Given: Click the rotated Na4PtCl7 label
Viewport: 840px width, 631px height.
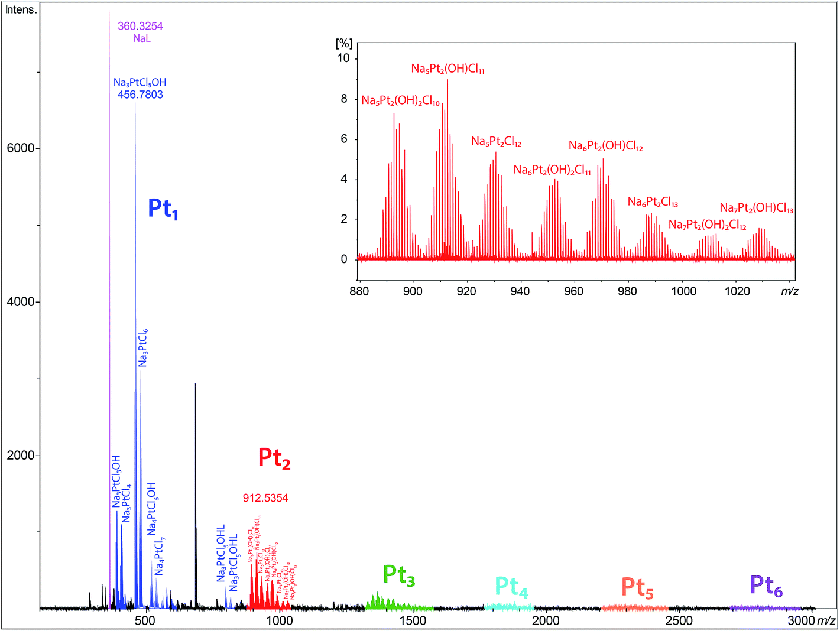Looking at the screenshot, I should 160,557.
